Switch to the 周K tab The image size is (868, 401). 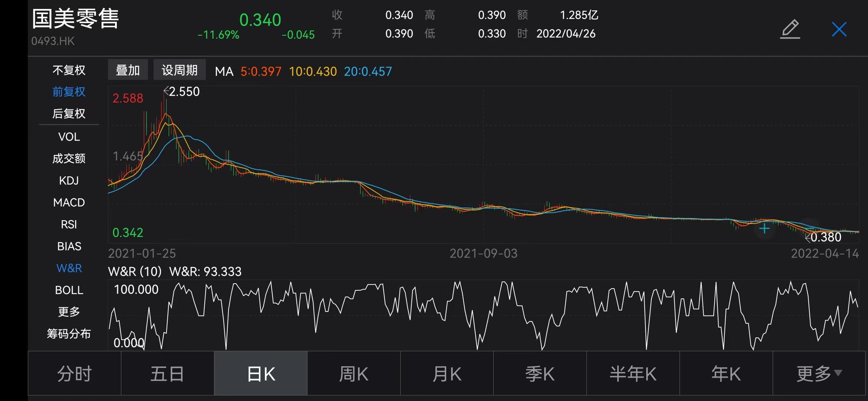(x=354, y=374)
